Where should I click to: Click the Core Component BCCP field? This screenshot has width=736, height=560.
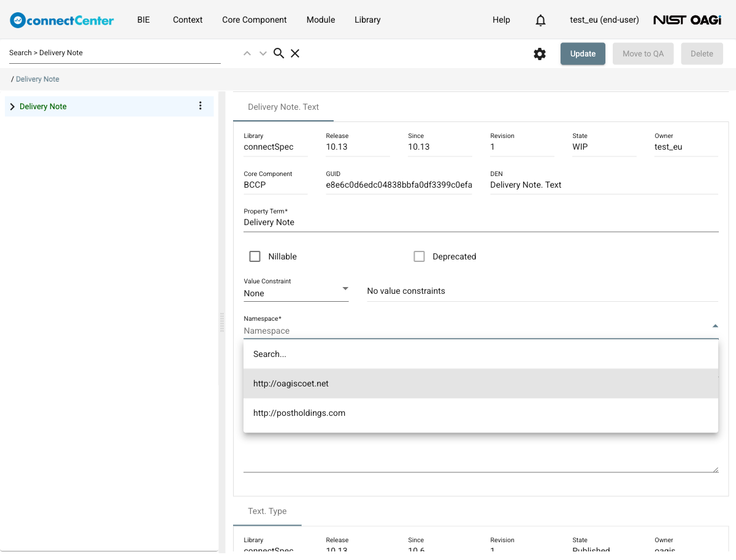click(x=275, y=185)
